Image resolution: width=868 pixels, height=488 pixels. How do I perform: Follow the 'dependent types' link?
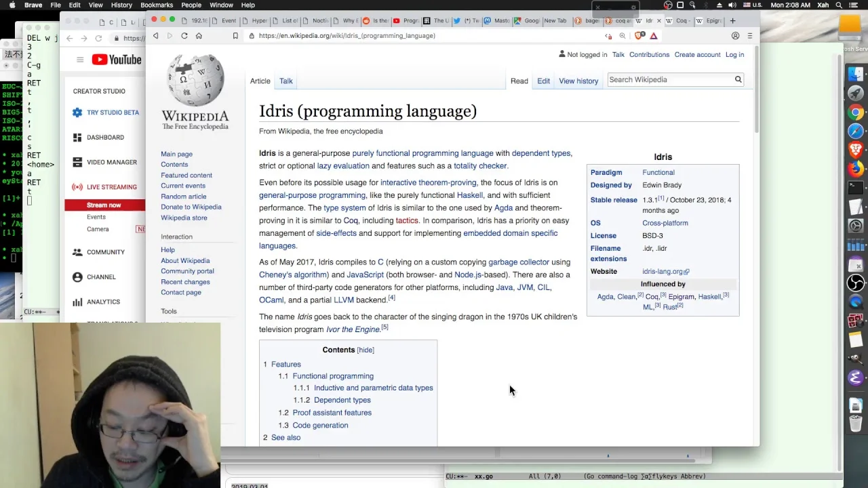[541, 153]
